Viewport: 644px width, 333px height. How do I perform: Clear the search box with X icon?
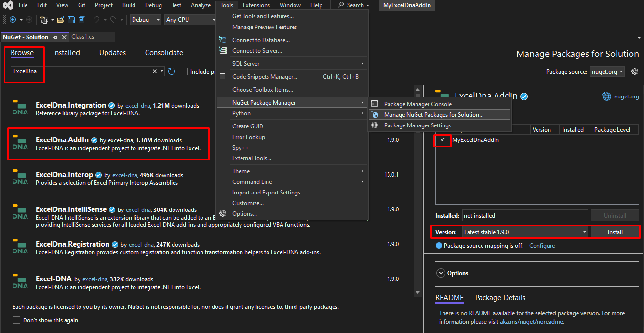[x=155, y=71]
